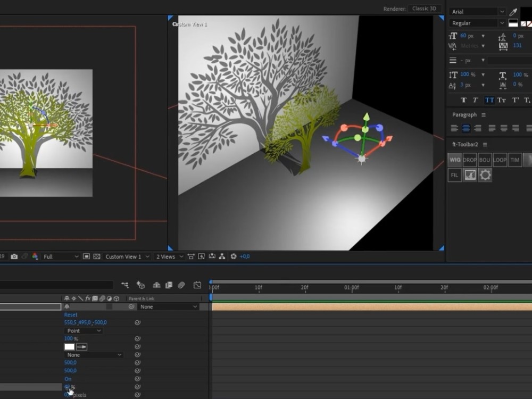Click the BOU button in ft-Toolbar2
532x399 pixels.
click(x=485, y=160)
